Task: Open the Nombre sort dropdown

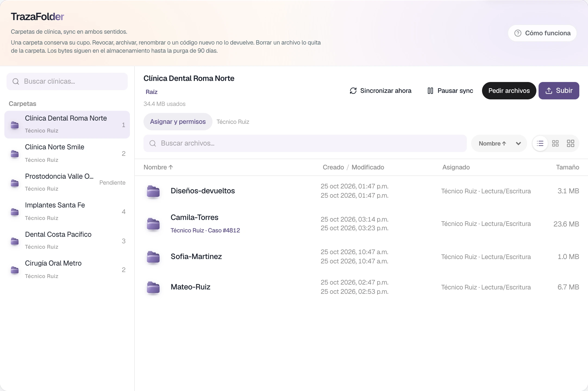Action: point(499,143)
